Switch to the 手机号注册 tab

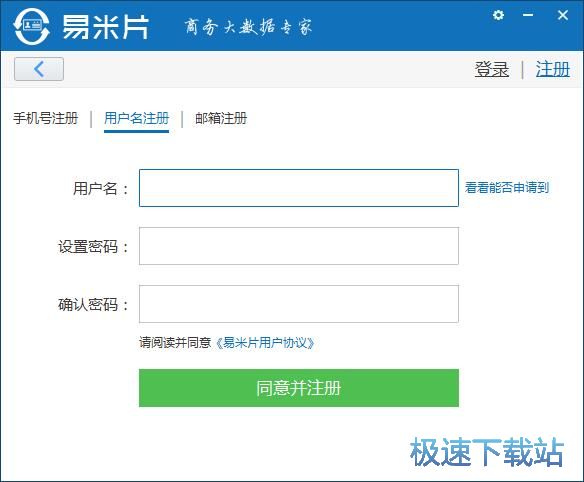pos(45,118)
